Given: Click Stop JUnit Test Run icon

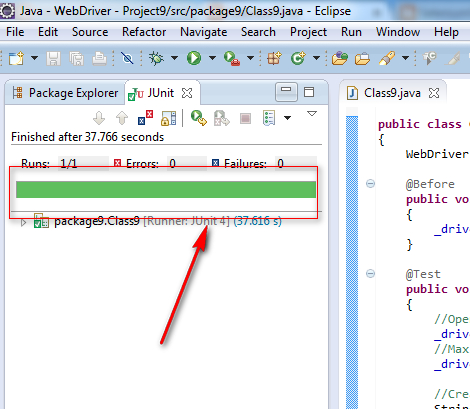Looking at the screenshot, I should coord(246,118).
